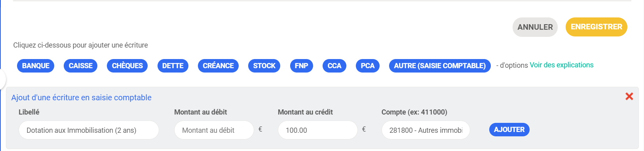Click ANNULER to cancel
Screen dimensions: 644x151
click(x=535, y=27)
